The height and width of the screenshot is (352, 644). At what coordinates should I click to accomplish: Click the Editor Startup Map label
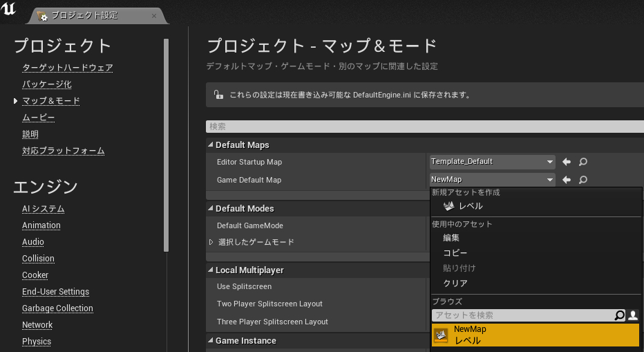point(249,162)
